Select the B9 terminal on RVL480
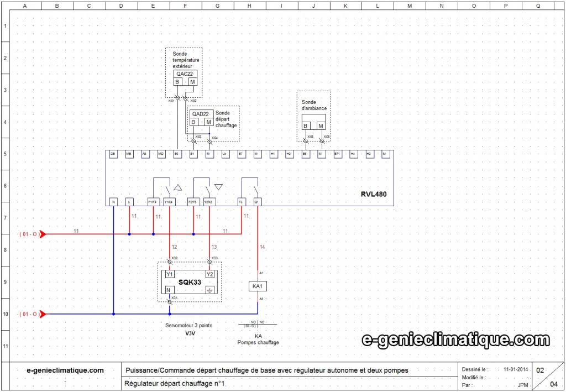 [x=177, y=154]
